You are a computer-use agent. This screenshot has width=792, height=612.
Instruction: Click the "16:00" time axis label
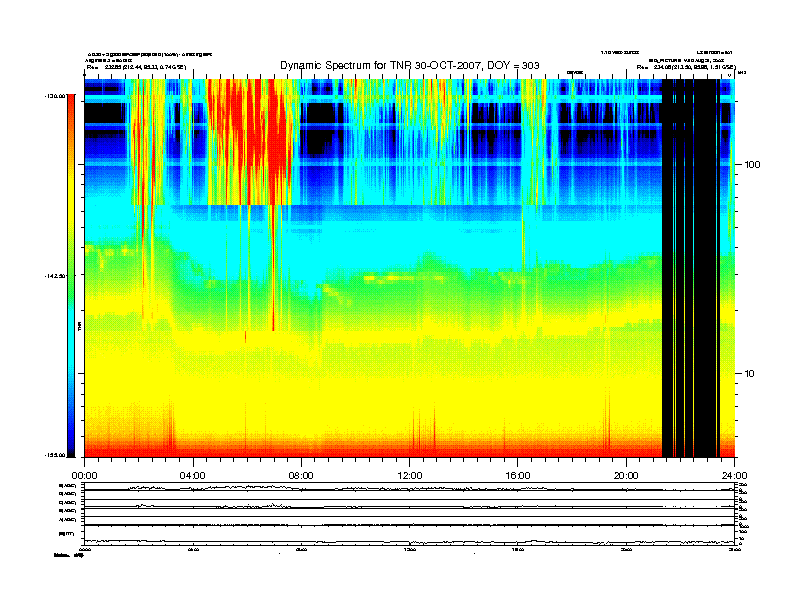click(x=518, y=476)
